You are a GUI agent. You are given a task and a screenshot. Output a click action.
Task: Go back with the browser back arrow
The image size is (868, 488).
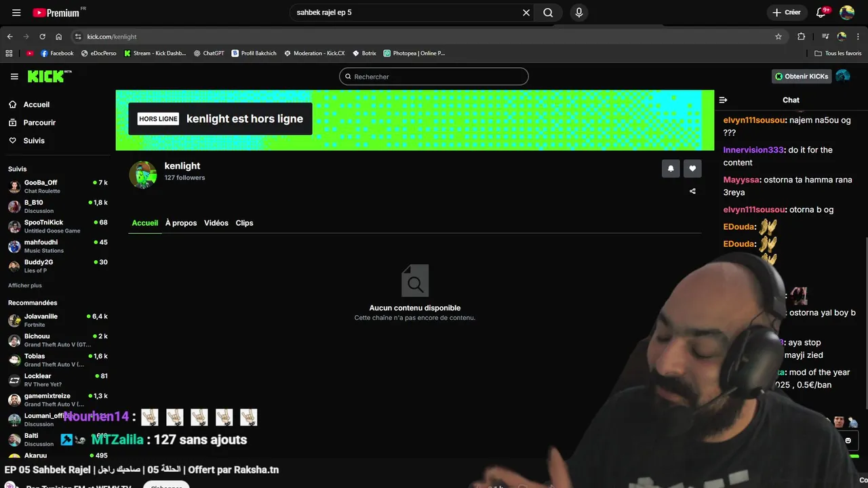coord(9,37)
